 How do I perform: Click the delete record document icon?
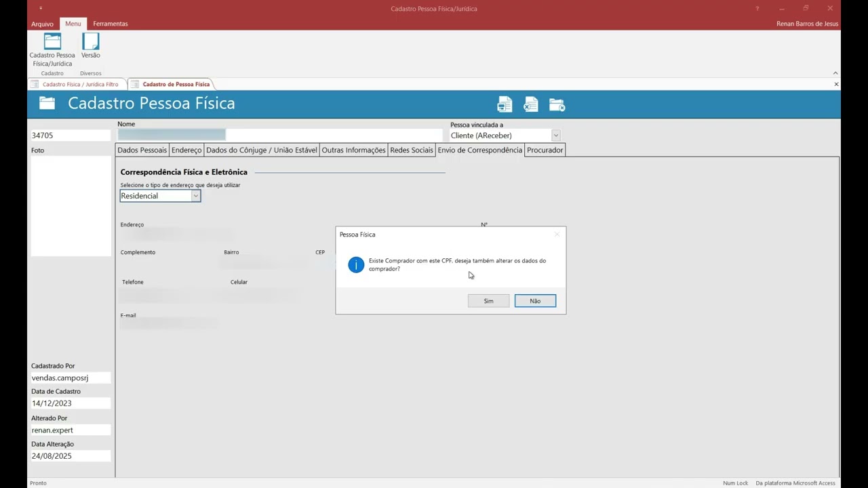pos(530,104)
